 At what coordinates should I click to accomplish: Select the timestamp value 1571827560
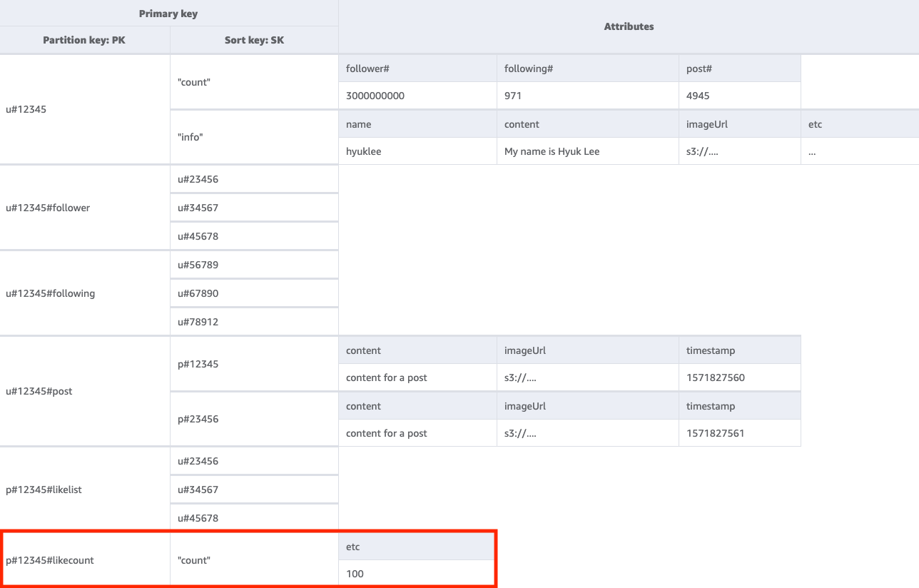(715, 377)
